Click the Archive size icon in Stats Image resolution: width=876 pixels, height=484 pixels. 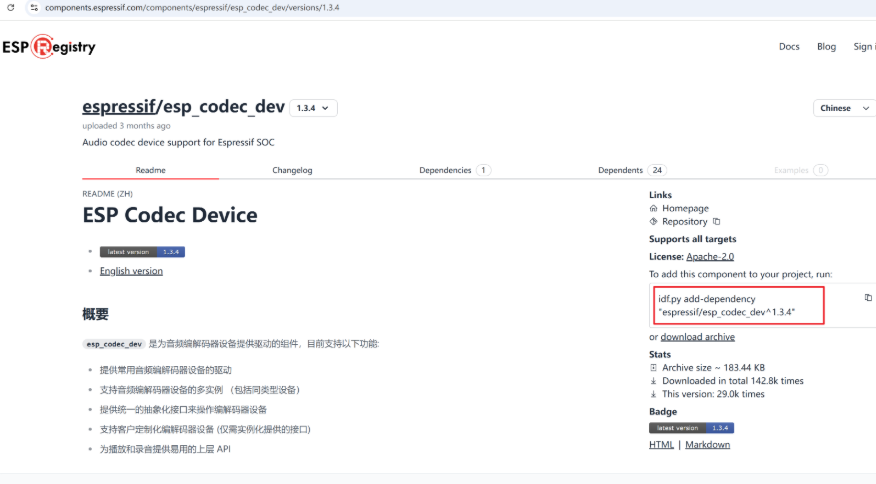pos(653,368)
